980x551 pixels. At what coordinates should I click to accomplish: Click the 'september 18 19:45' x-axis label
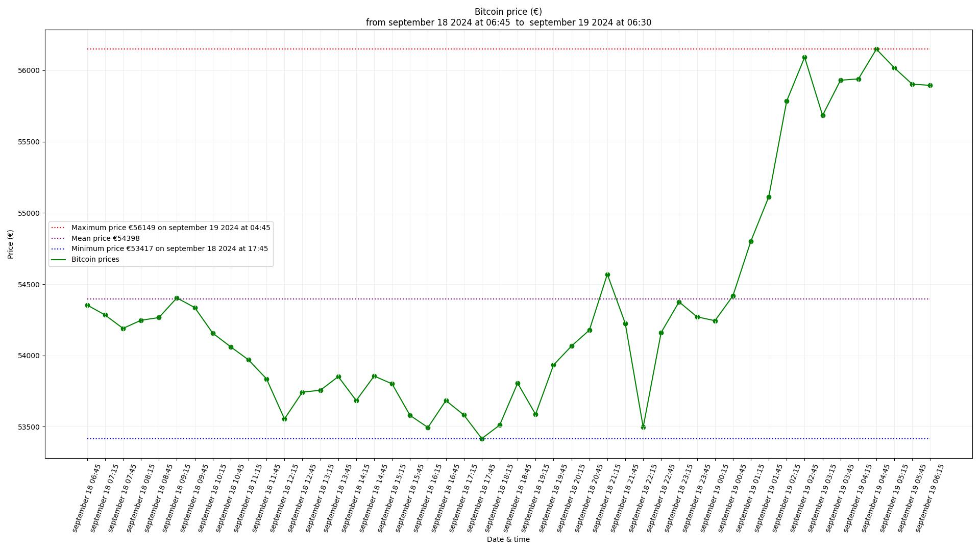tap(552, 498)
